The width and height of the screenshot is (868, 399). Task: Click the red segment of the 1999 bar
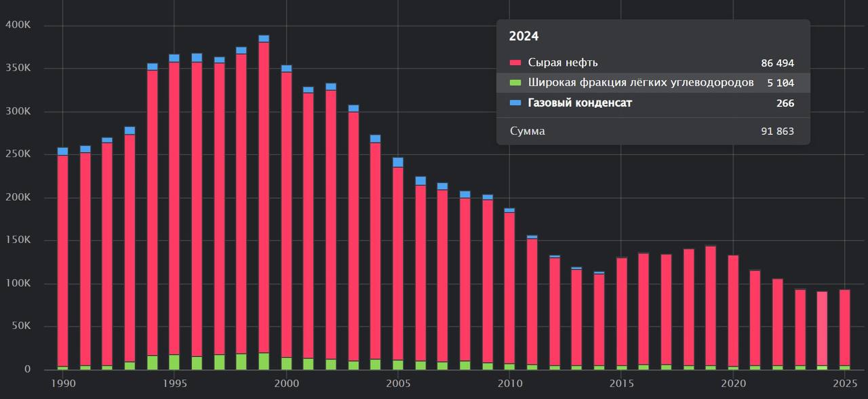pyautogui.click(x=264, y=197)
